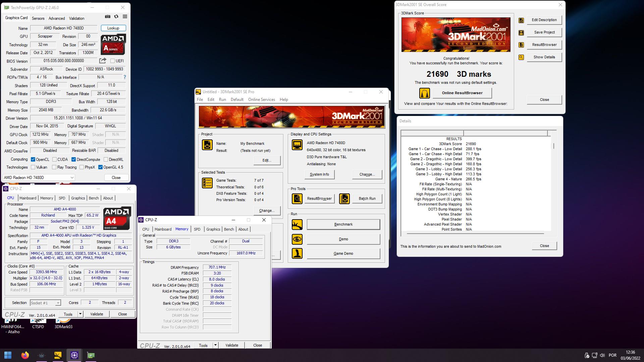
Task: Toggle the OpenGL 4.5 checkbox
Action: [x=100, y=167]
